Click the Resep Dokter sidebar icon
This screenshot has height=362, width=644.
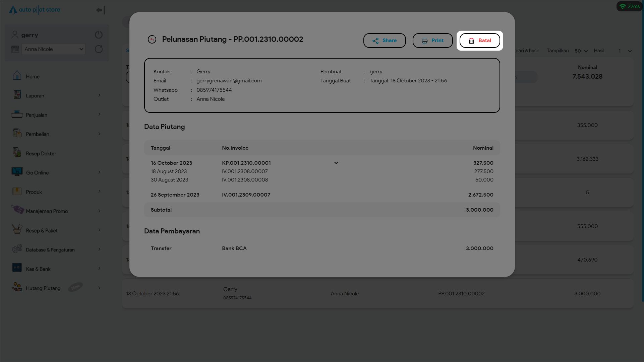coord(17,153)
